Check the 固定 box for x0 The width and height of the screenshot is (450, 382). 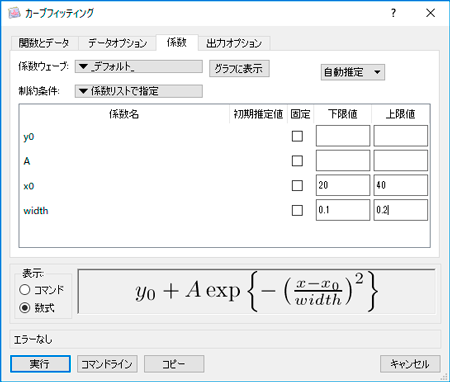tap(297, 186)
